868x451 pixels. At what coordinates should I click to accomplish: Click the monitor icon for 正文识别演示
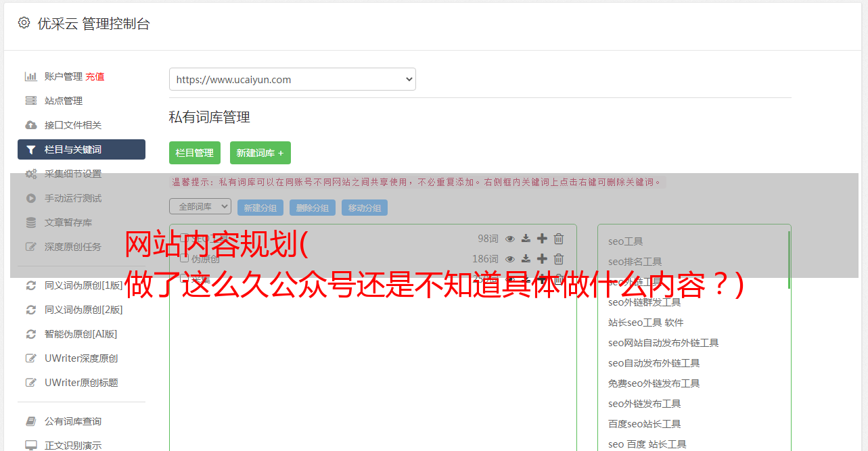click(x=31, y=446)
